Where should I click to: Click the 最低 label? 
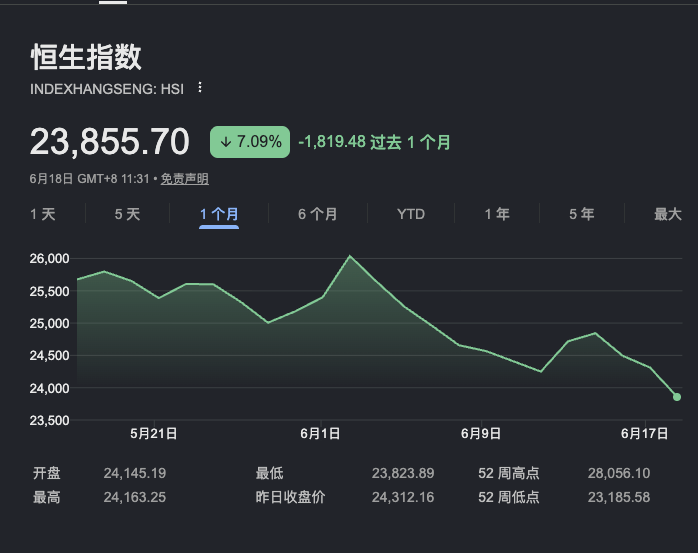269,473
